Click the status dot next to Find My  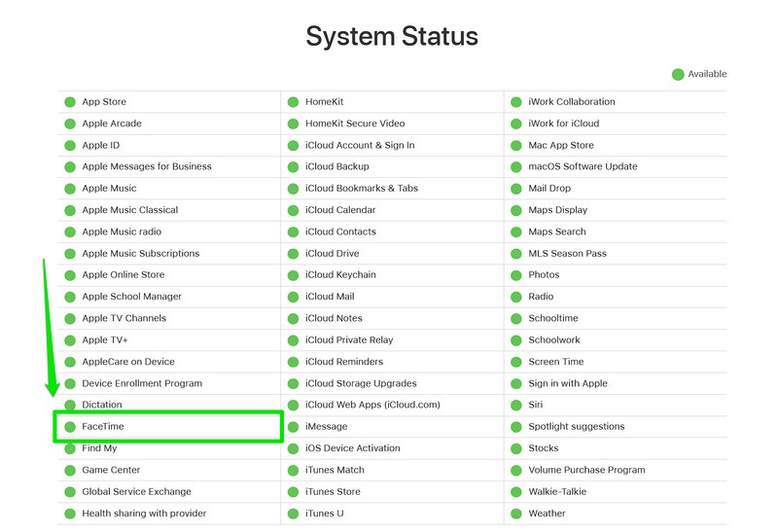click(x=69, y=448)
